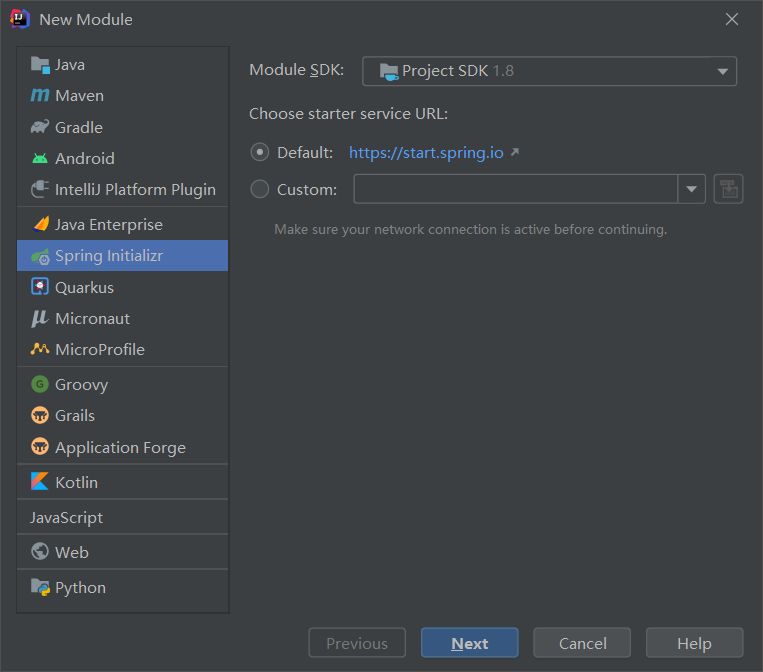Image resolution: width=763 pixels, height=672 pixels.
Task: Click the Help button
Action: pyautogui.click(x=694, y=643)
